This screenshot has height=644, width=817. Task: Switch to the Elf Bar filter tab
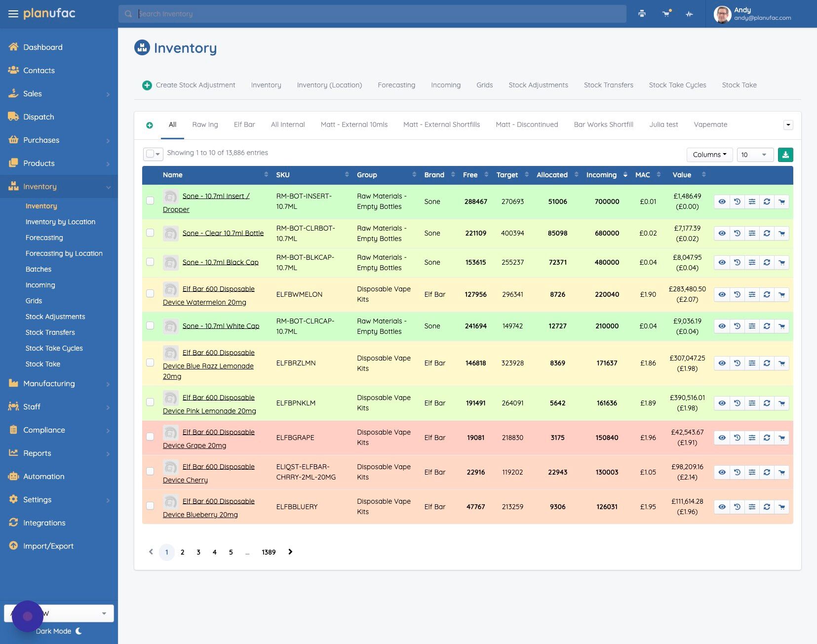click(x=244, y=124)
